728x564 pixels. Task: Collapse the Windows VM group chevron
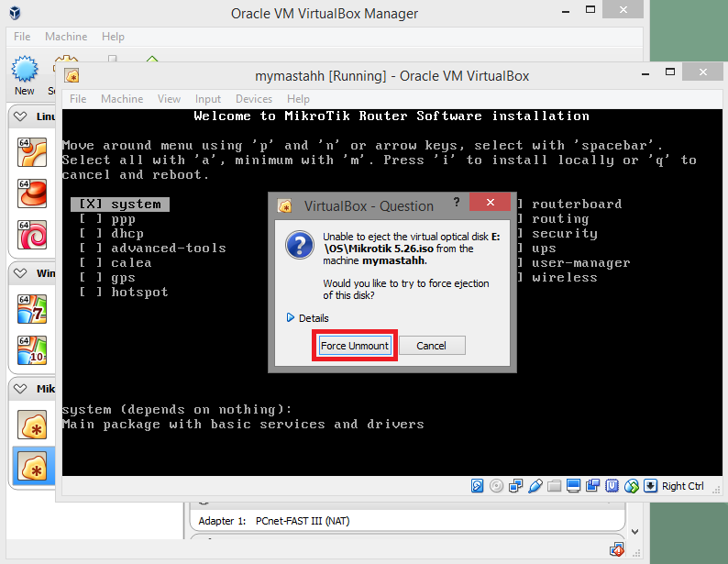[x=20, y=273]
